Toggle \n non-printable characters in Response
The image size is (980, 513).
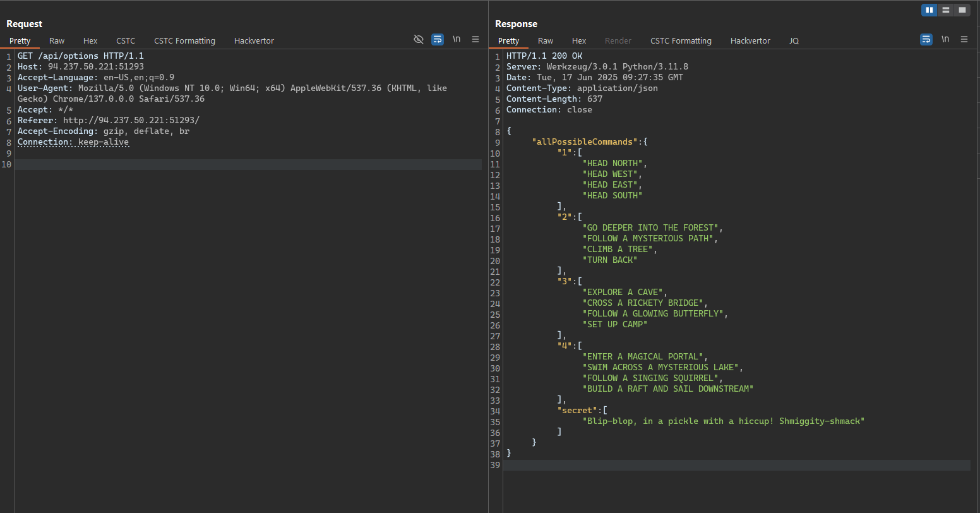tap(945, 39)
